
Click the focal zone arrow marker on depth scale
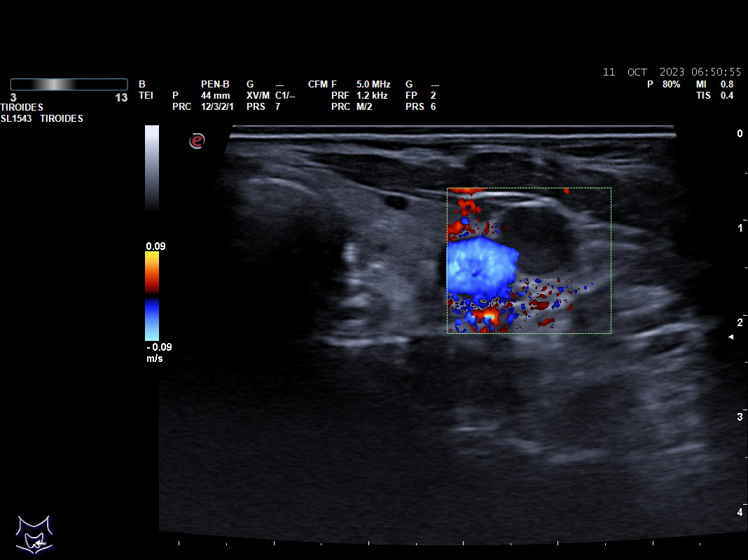[730, 337]
